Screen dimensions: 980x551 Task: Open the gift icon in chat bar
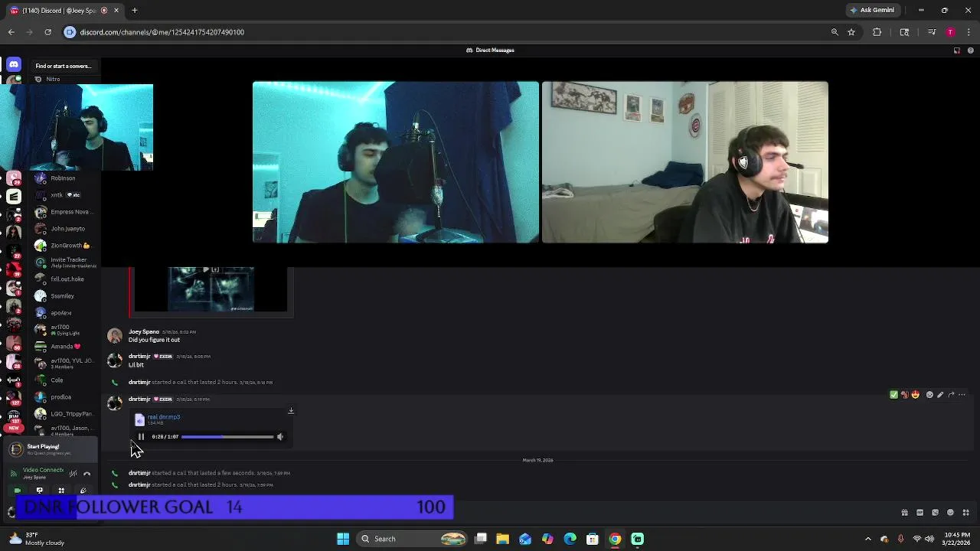(904, 513)
